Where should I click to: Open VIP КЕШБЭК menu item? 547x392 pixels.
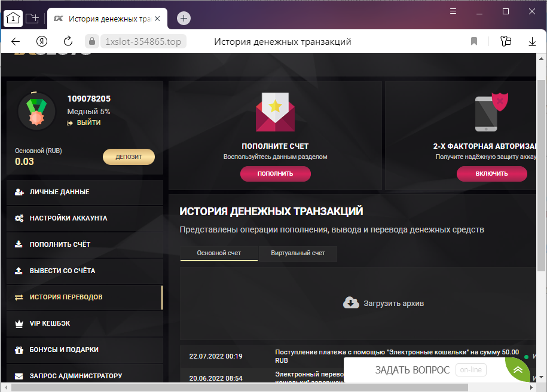[85, 324]
